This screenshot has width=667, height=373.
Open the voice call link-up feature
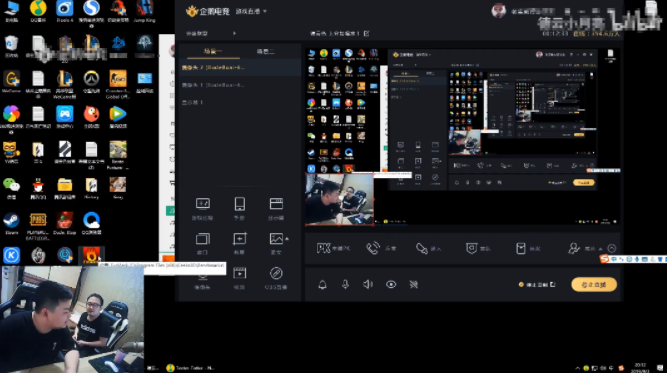[381, 248]
